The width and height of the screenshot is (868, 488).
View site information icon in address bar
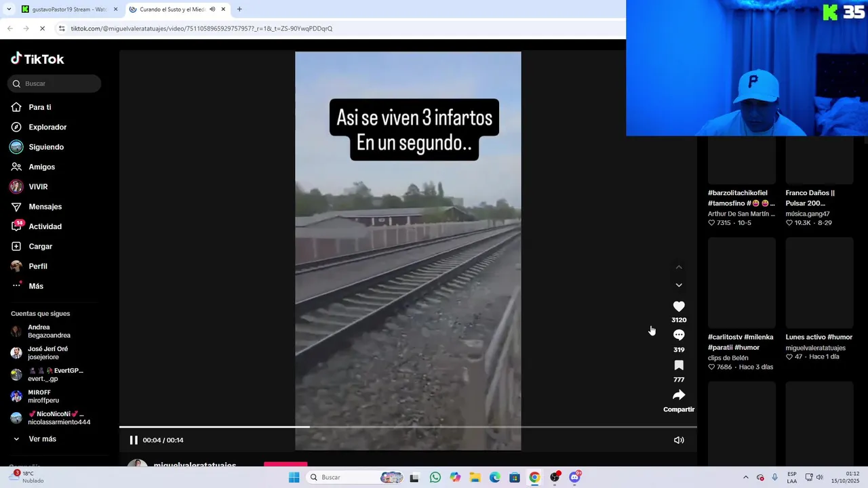62,28
